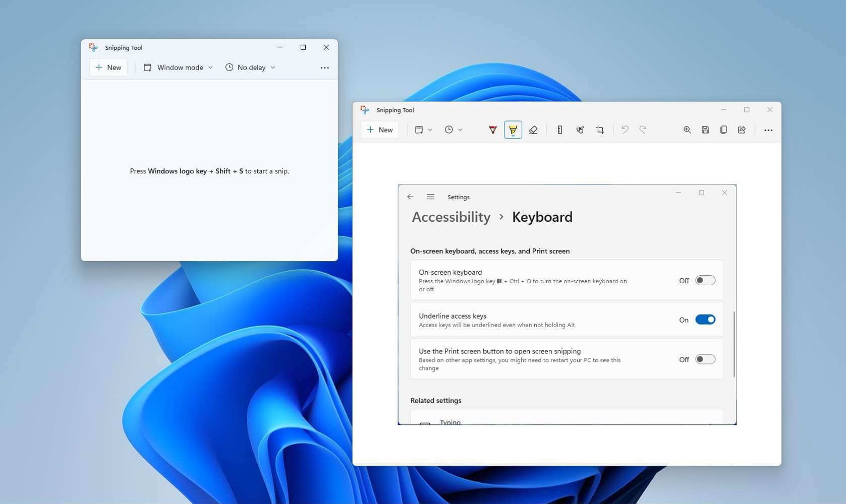Open snipping mode dropdown in the editor toolbar
This screenshot has height=504, width=846.
point(423,130)
